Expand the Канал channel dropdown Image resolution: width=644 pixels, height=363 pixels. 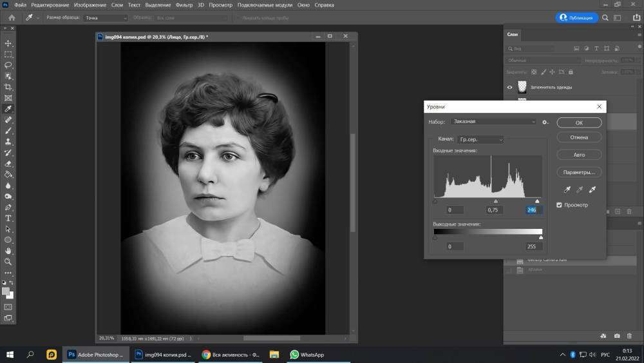coord(480,139)
